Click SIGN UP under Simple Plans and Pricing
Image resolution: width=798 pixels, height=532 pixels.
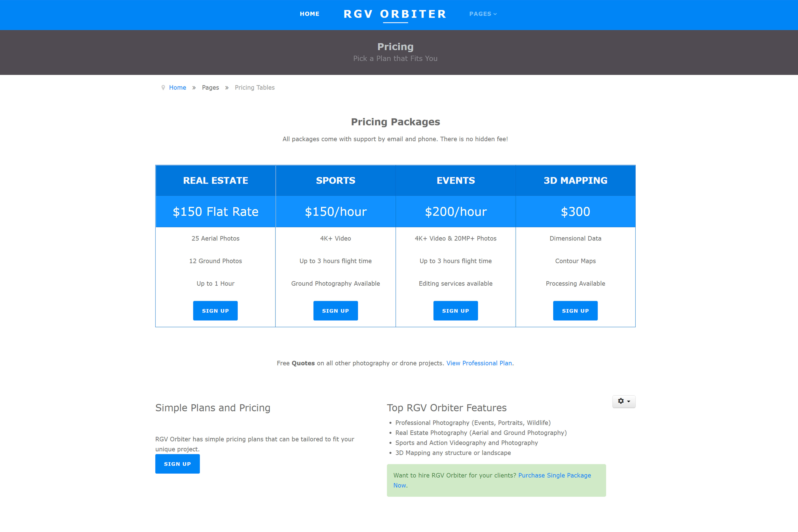click(177, 464)
